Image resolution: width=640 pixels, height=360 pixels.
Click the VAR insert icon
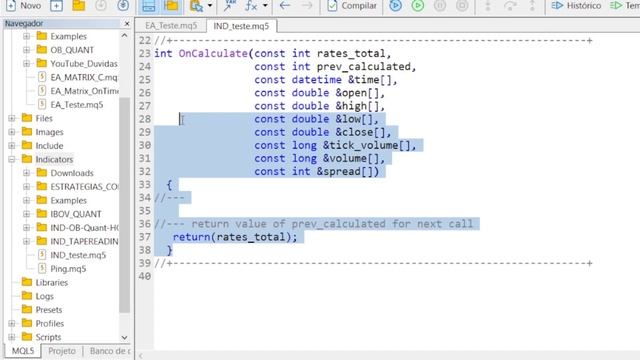[230, 5]
